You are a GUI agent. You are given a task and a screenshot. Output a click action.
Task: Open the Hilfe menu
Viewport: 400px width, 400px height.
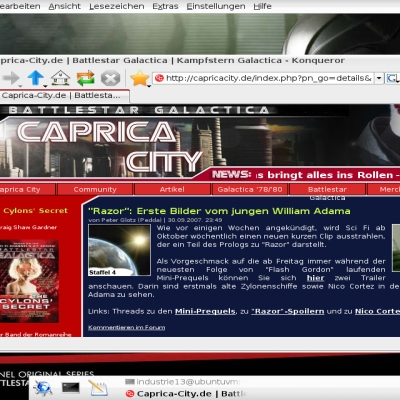click(x=262, y=6)
